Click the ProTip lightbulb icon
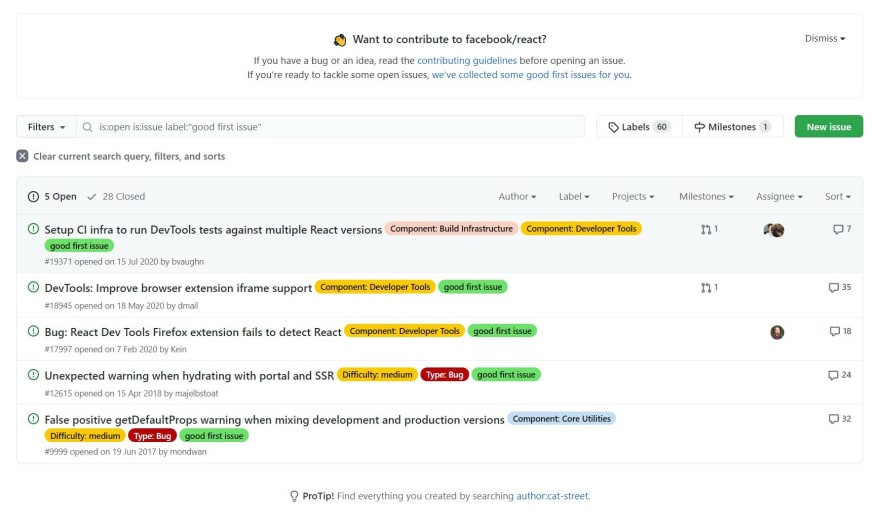This screenshot has width=880, height=516. 294,496
